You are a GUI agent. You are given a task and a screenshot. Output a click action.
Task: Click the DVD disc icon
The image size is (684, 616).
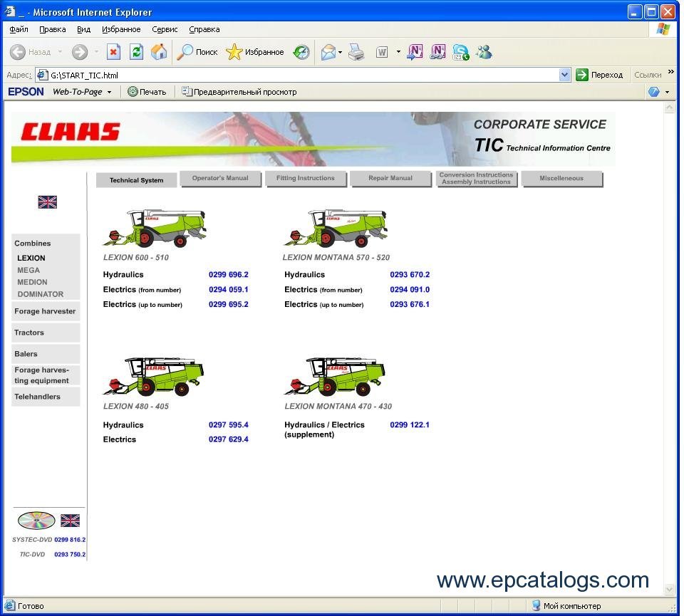point(36,520)
